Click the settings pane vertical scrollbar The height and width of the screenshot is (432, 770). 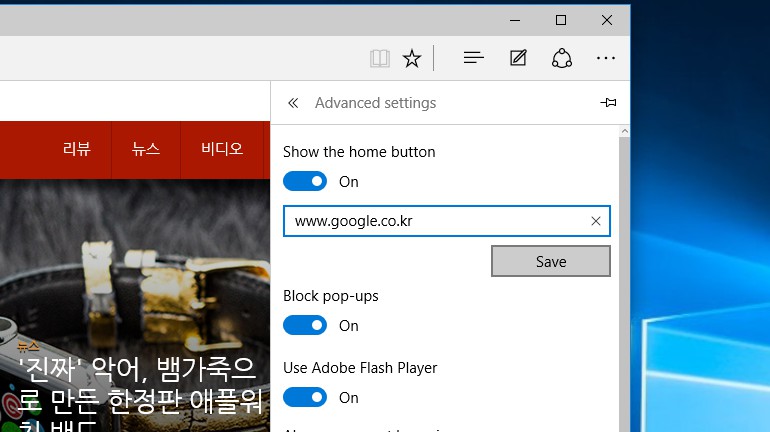(x=624, y=285)
